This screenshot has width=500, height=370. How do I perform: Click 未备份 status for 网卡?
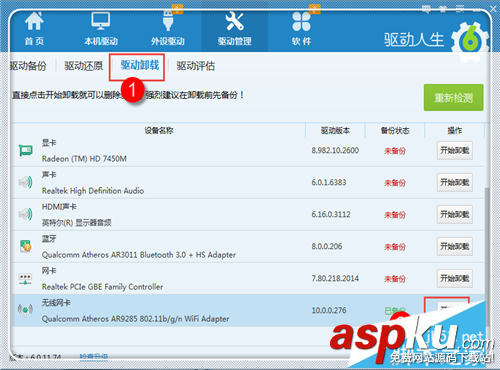tap(395, 279)
